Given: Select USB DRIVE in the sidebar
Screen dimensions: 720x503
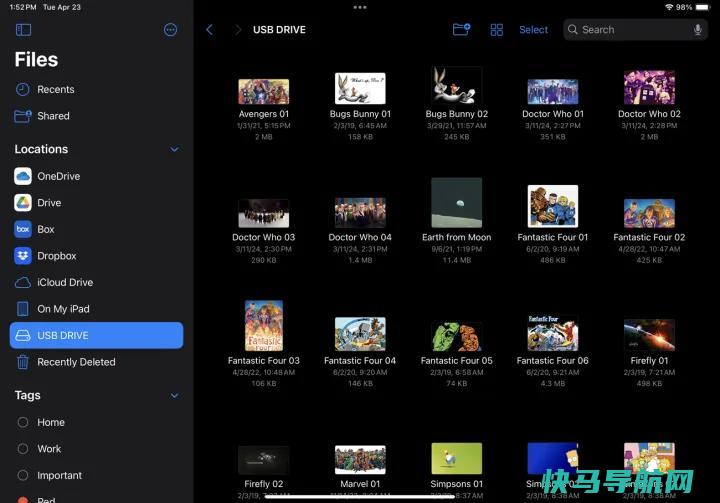Looking at the screenshot, I should pos(96,335).
